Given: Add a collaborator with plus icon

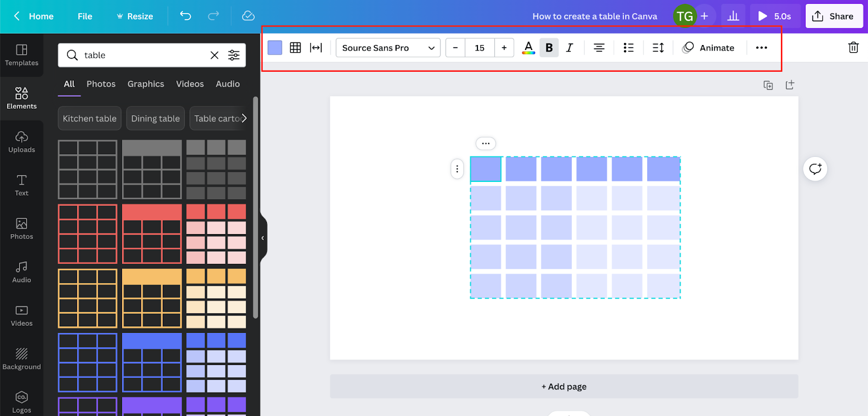Looking at the screenshot, I should (x=704, y=16).
